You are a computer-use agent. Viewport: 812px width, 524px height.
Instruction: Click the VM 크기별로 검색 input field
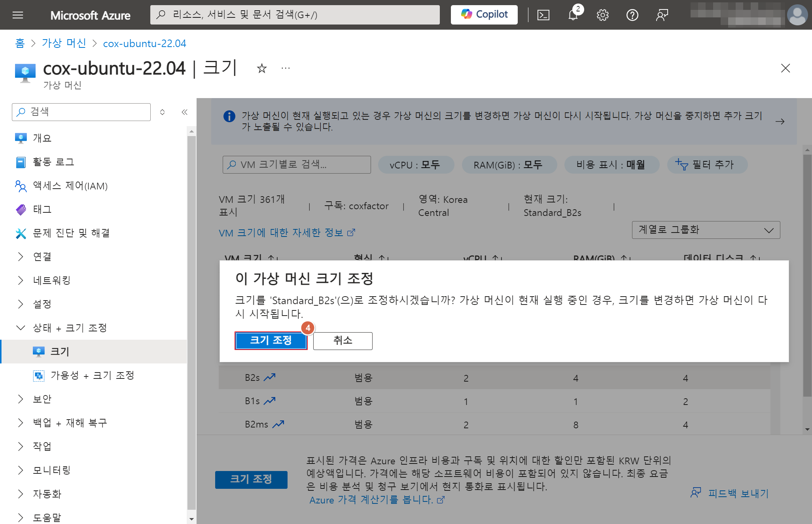pyautogui.click(x=297, y=165)
